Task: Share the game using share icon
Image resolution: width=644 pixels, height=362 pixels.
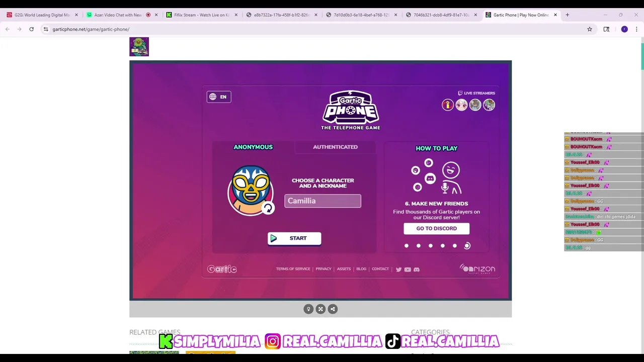Action: (x=333, y=309)
